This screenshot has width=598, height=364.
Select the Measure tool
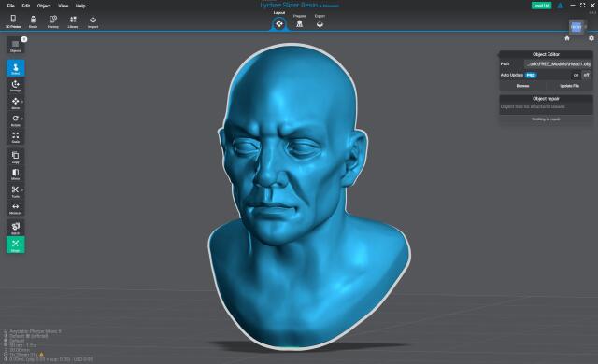coord(16,208)
